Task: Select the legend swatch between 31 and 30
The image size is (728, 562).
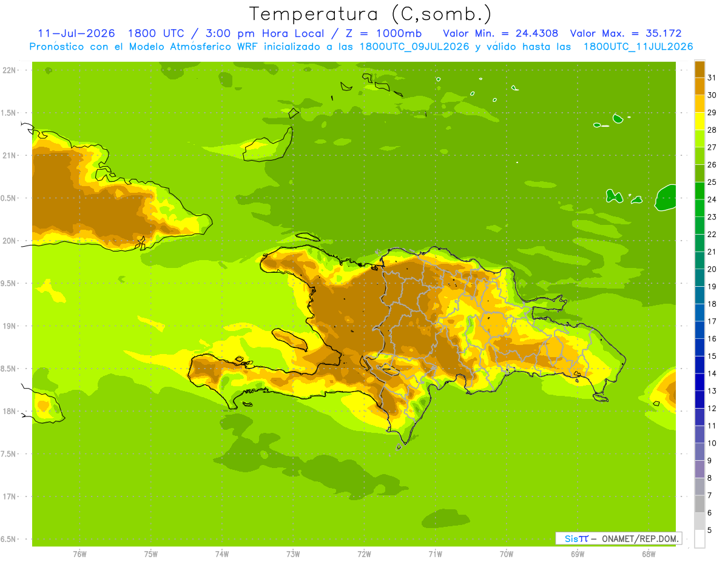Action: (x=699, y=87)
